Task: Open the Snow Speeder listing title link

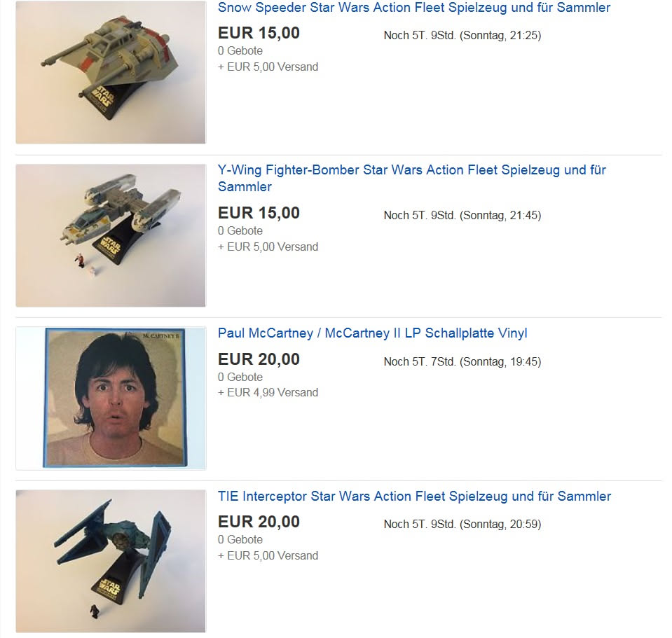Action: point(414,8)
